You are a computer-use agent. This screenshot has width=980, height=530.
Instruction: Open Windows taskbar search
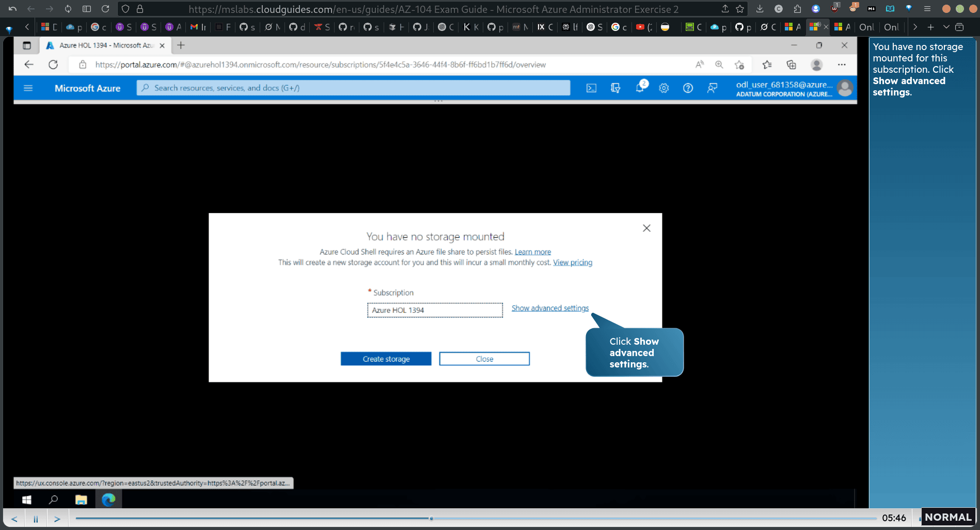(53, 500)
